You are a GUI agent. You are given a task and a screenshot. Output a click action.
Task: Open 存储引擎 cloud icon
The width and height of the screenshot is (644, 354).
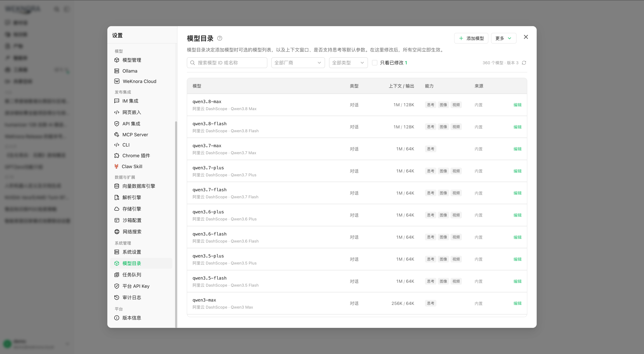[x=117, y=209]
